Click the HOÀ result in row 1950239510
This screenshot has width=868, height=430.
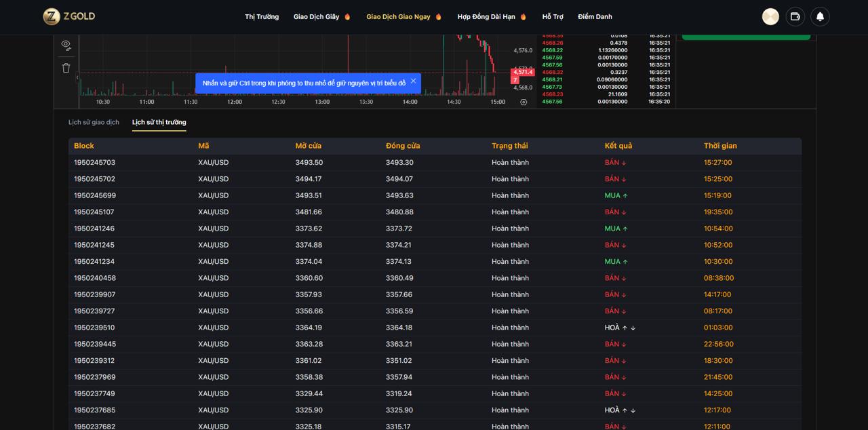coord(620,328)
